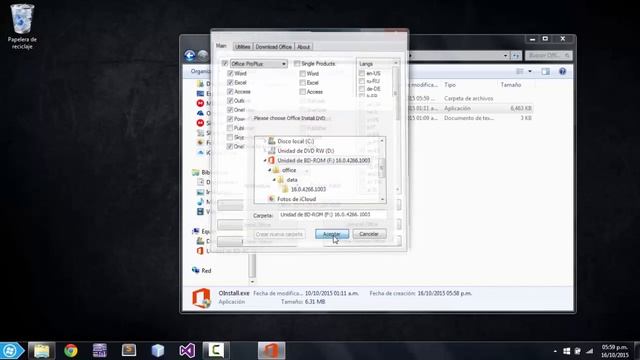
Task: Check Word under Single Products
Action: click(302, 73)
